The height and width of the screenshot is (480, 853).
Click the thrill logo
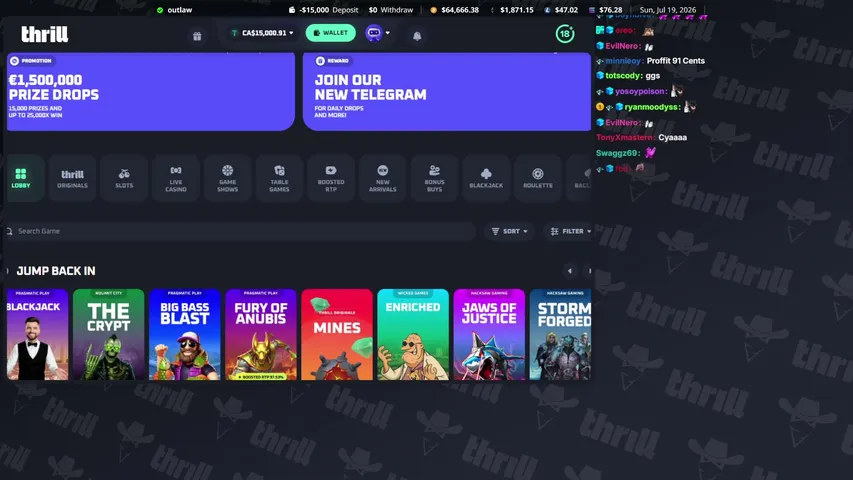(45, 34)
